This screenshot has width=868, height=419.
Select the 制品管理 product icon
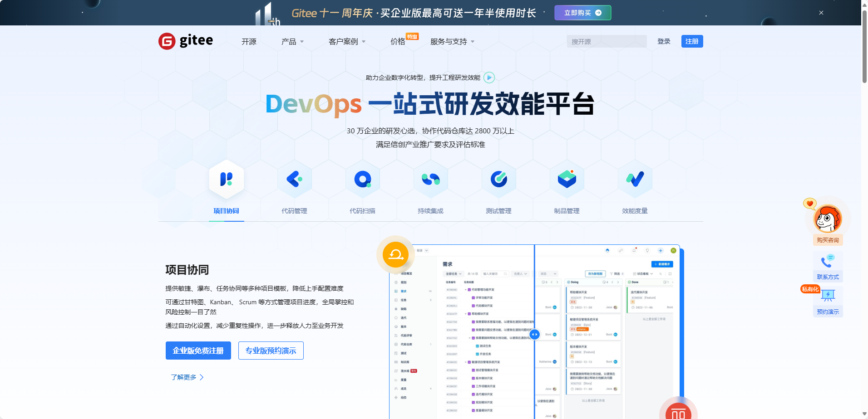point(567,179)
